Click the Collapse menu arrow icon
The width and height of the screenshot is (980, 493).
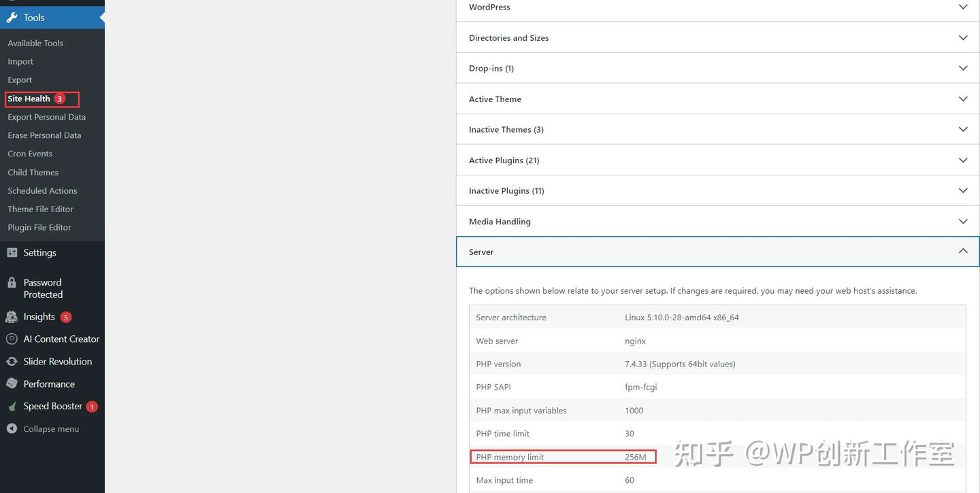coord(12,429)
